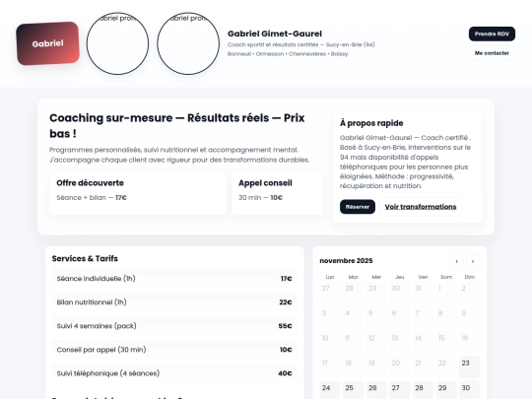532x399 pixels.
Task: Open the Offre découverte card
Action: click(x=138, y=193)
